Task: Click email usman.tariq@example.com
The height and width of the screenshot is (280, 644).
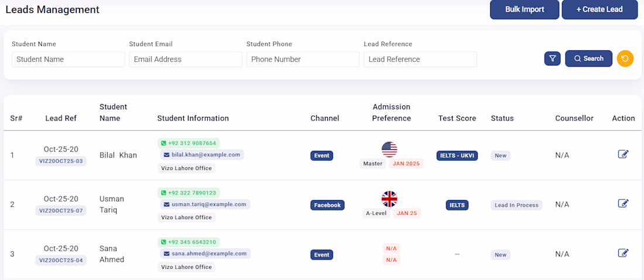Action: [x=205, y=205]
